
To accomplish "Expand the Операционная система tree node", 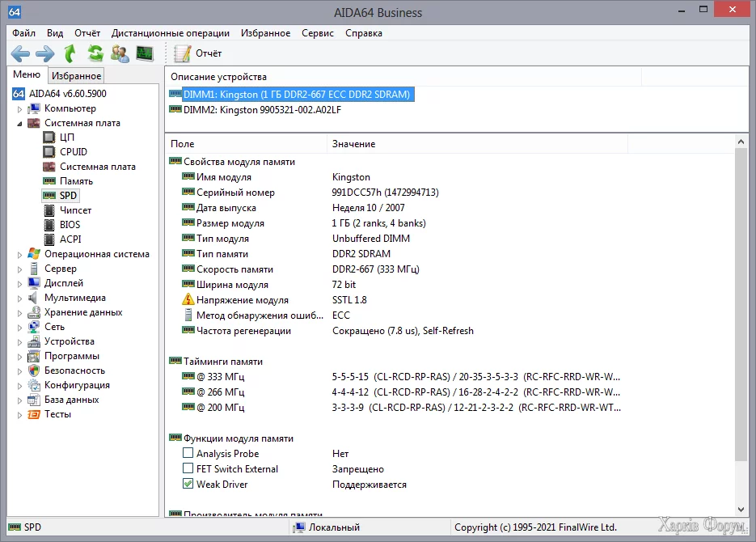I will (x=20, y=254).
